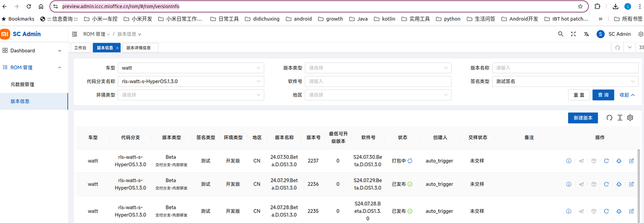Click the 新建版本 button
The height and width of the screenshot is (223, 644).
583,118
